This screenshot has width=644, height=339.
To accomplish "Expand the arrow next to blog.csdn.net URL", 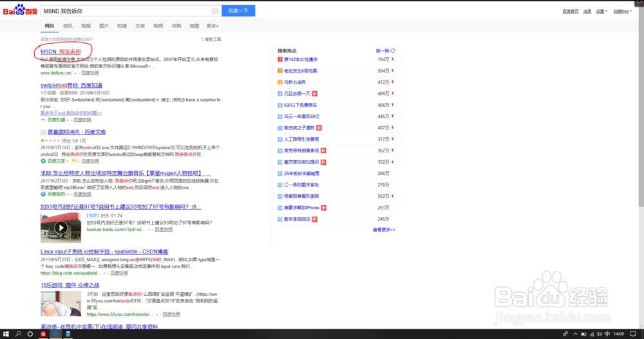I will coord(104,273).
